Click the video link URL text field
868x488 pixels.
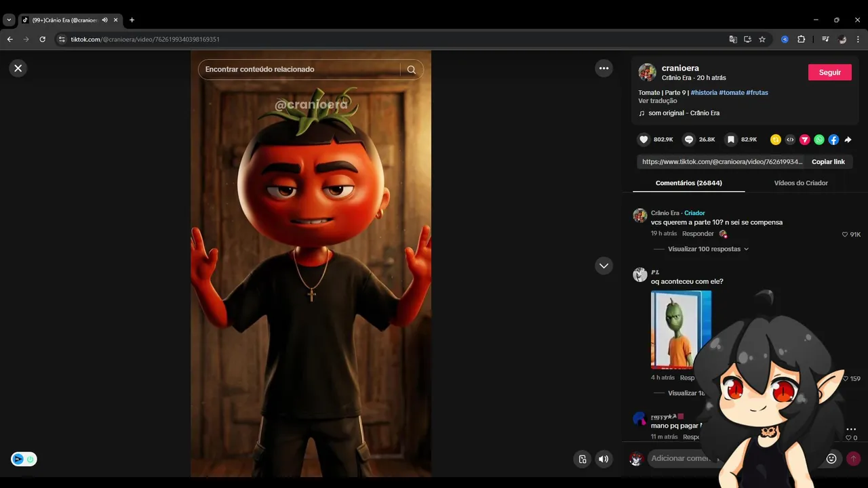pyautogui.click(x=722, y=162)
